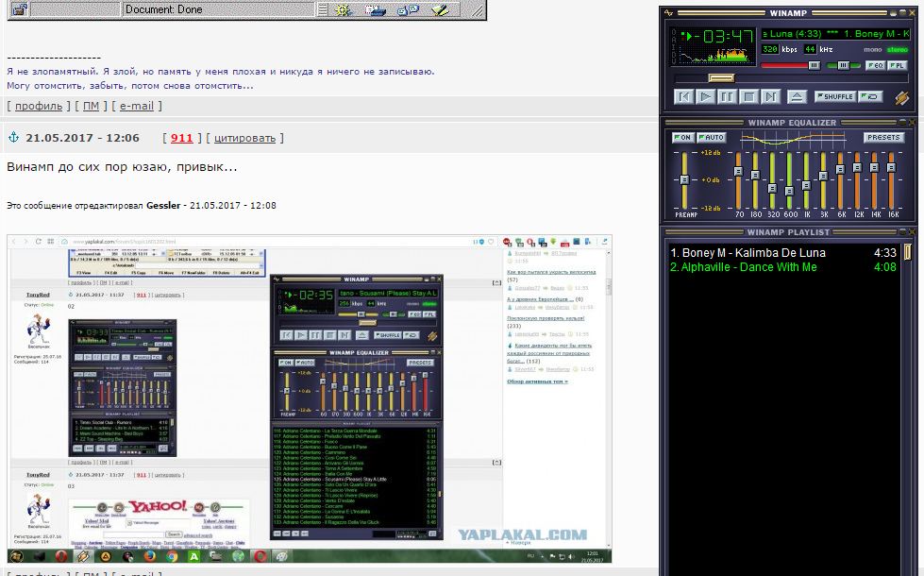Click the 320 Hz equalizer band slider
Viewport: 924px width, 576px height.
772,179
